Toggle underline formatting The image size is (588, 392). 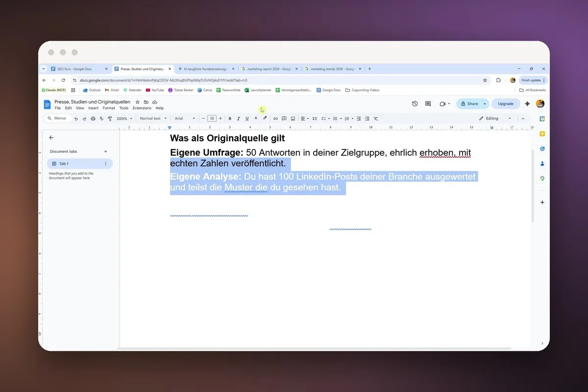coord(247,119)
